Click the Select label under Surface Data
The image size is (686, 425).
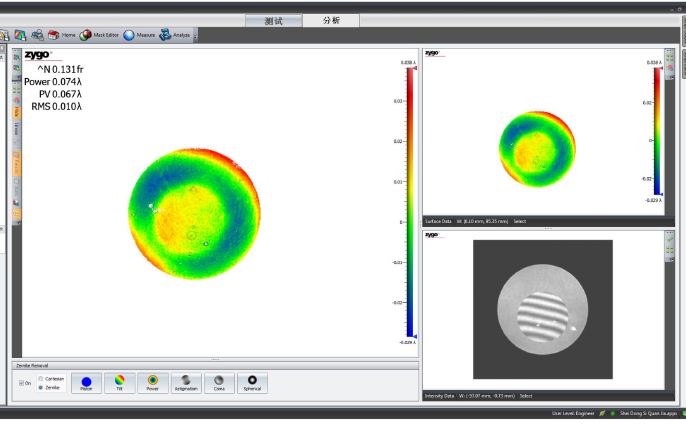pos(520,221)
